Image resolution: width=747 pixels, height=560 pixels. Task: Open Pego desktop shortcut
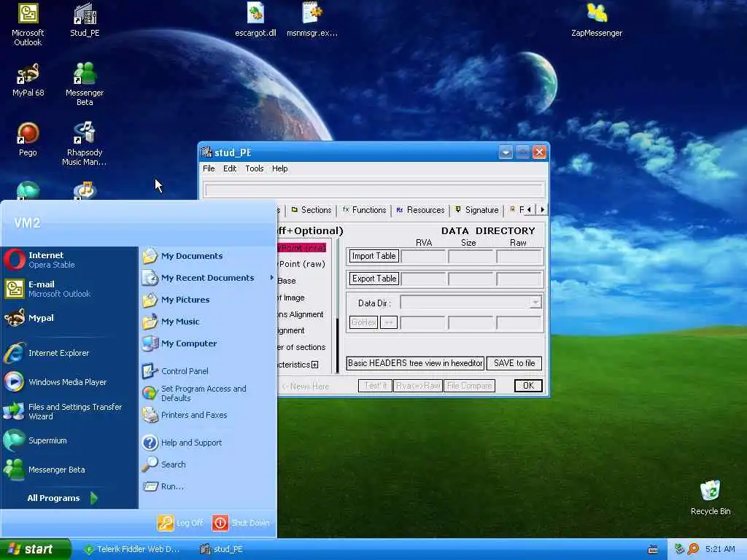click(28, 139)
